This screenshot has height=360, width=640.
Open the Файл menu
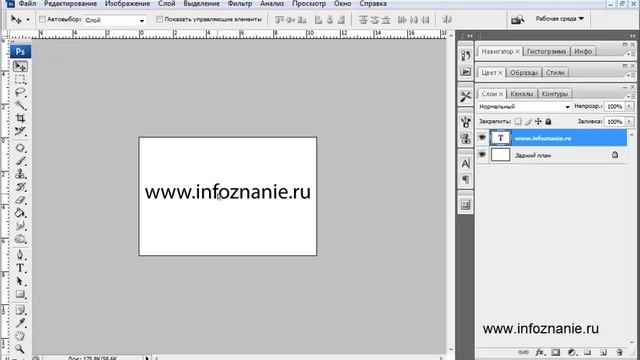pos(27,4)
